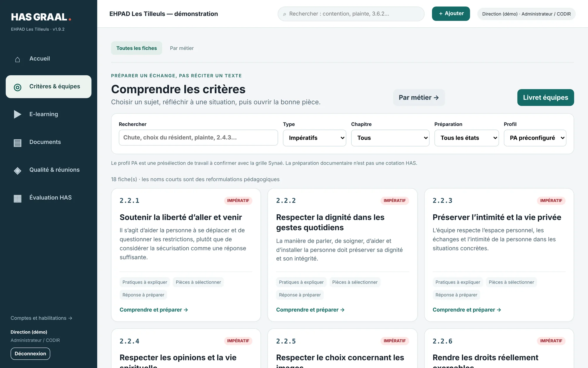Viewport: 588px width, 368px height.
Task: Click the Qualité & réunions diamond icon
Action: (x=18, y=170)
